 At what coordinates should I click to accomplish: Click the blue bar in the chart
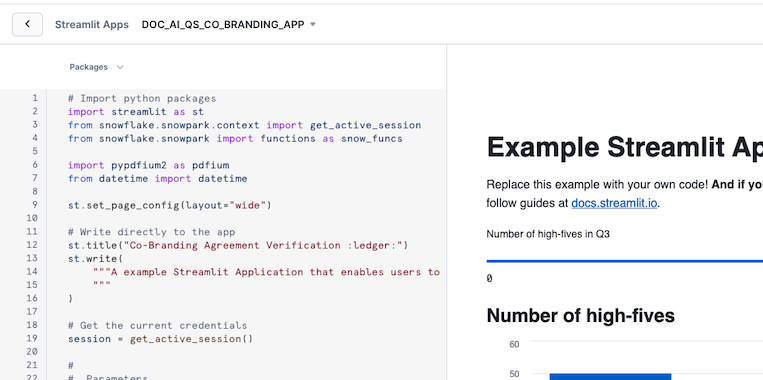tap(610, 377)
